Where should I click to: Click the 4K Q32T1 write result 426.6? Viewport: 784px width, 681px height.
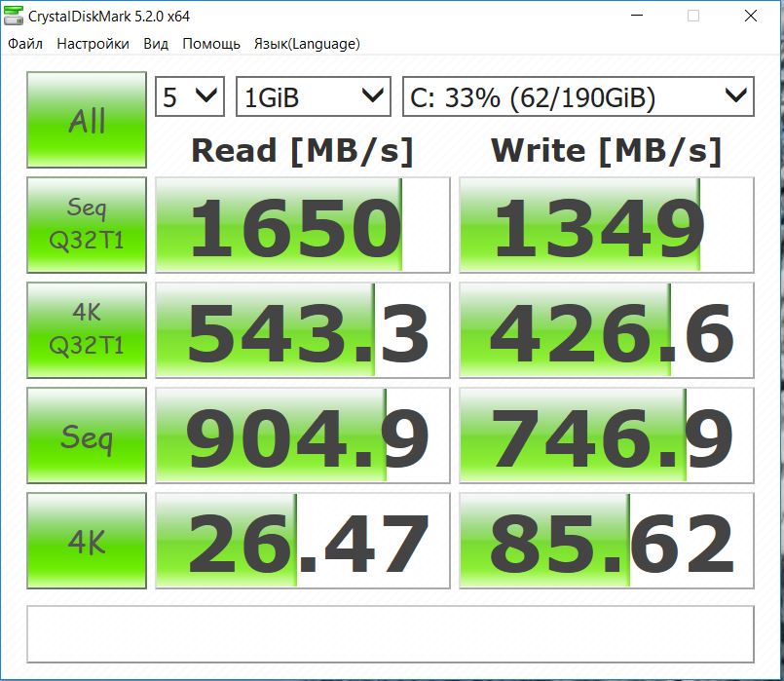point(607,330)
